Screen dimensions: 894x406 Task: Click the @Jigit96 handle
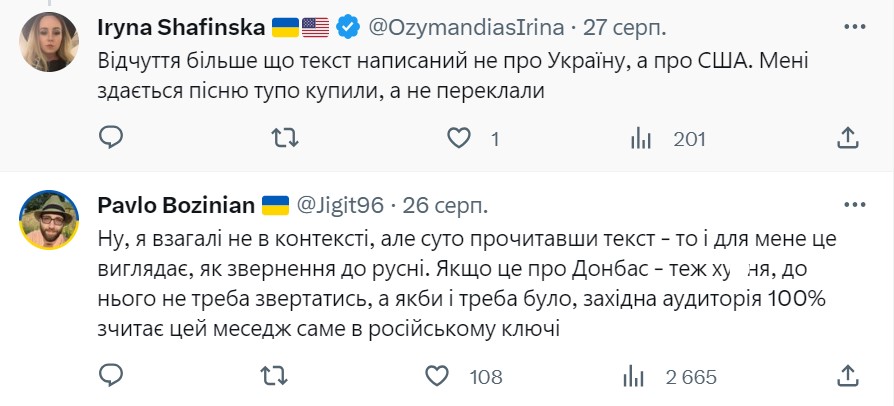[x=338, y=205]
